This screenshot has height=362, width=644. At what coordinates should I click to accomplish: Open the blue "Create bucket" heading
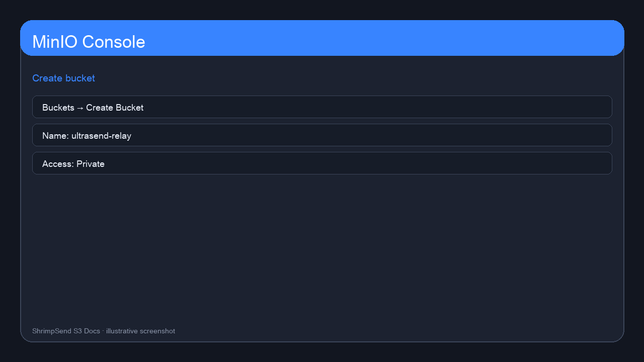click(x=63, y=78)
